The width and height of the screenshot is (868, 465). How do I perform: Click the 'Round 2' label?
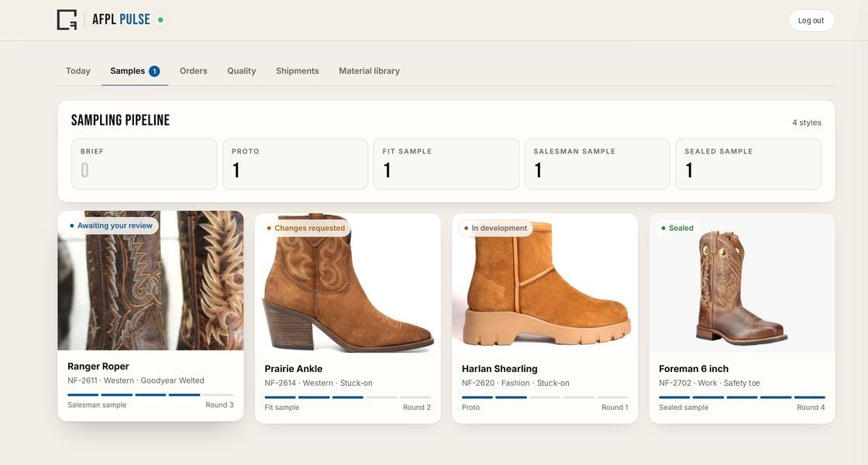click(417, 408)
